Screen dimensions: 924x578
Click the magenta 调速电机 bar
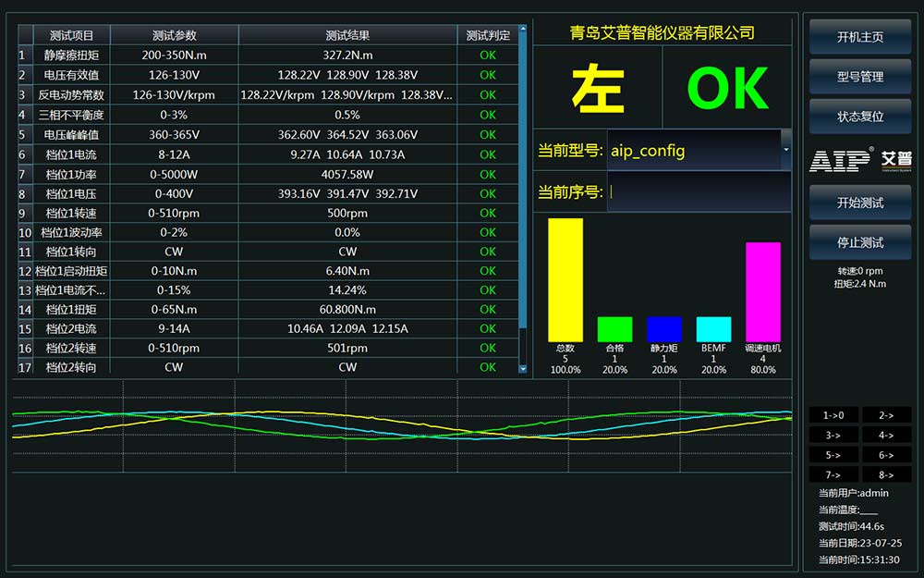pyautogui.click(x=762, y=292)
